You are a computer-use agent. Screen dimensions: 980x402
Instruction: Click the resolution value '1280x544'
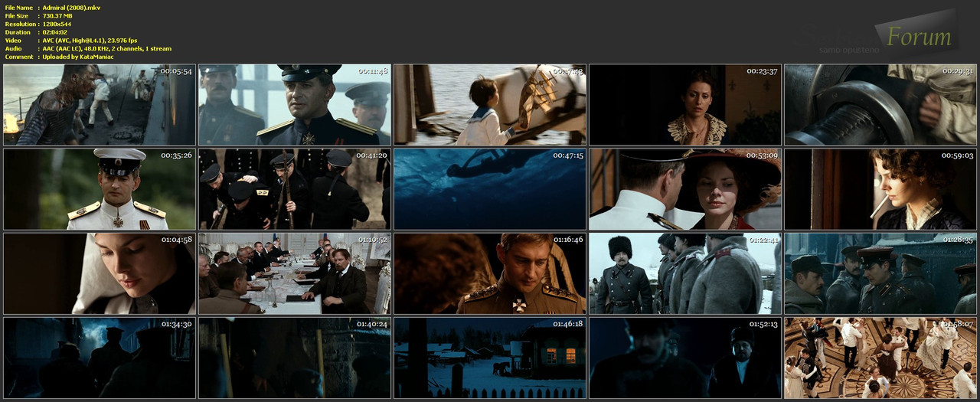coord(57,24)
